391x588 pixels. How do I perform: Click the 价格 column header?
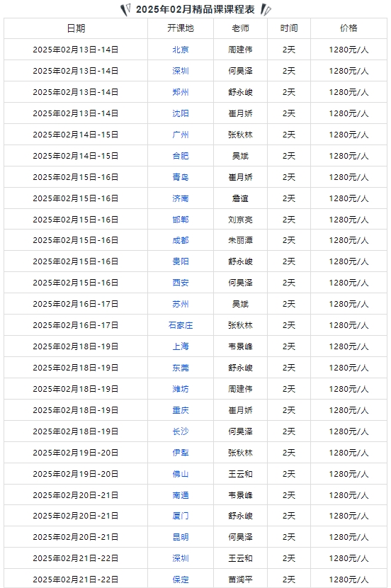pyautogui.click(x=348, y=28)
